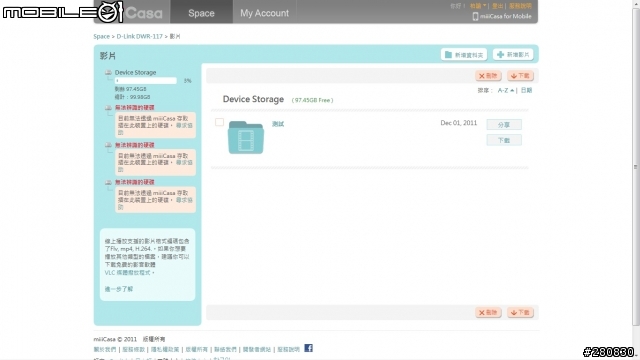Viewport: 640px width, 360px height.
Task: Open 隱私權政策 footer link
Action: point(165,349)
